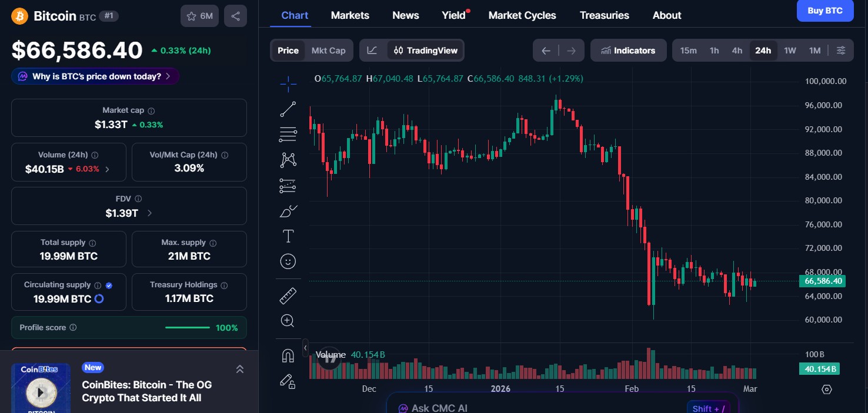The width and height of the screenshot is (868, 413).
Task: Open the emoji sticker tool
Action: pyautogui.click(x=288, y=261)
